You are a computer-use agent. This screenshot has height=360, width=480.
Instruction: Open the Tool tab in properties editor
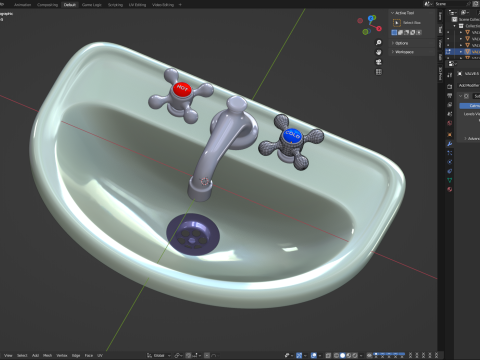450,75
